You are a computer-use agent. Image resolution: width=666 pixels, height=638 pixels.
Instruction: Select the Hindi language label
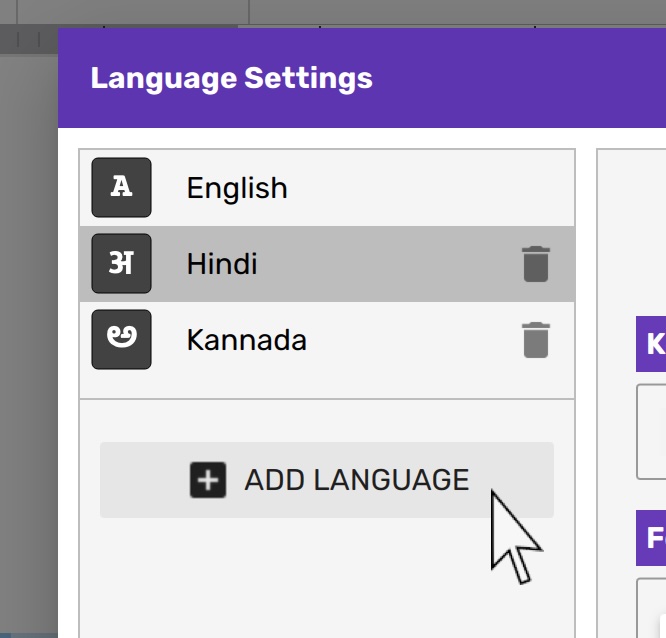click(222, 264)
